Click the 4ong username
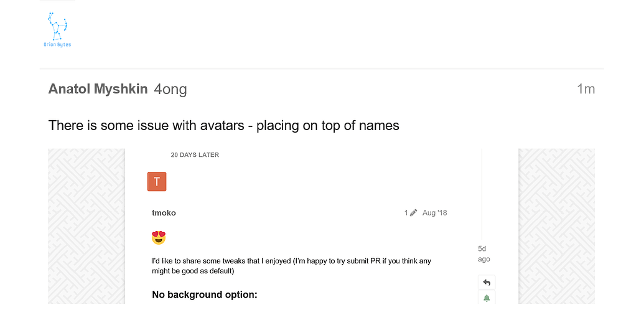Image resolution: width=644 pixels, height=325 pixels. click(170, 90)
